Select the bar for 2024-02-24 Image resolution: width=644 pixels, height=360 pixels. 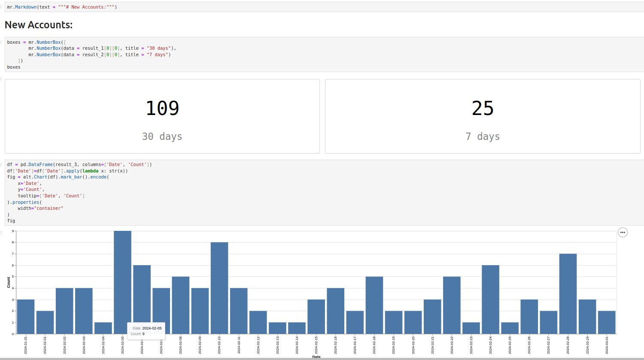tap(490, 299)
